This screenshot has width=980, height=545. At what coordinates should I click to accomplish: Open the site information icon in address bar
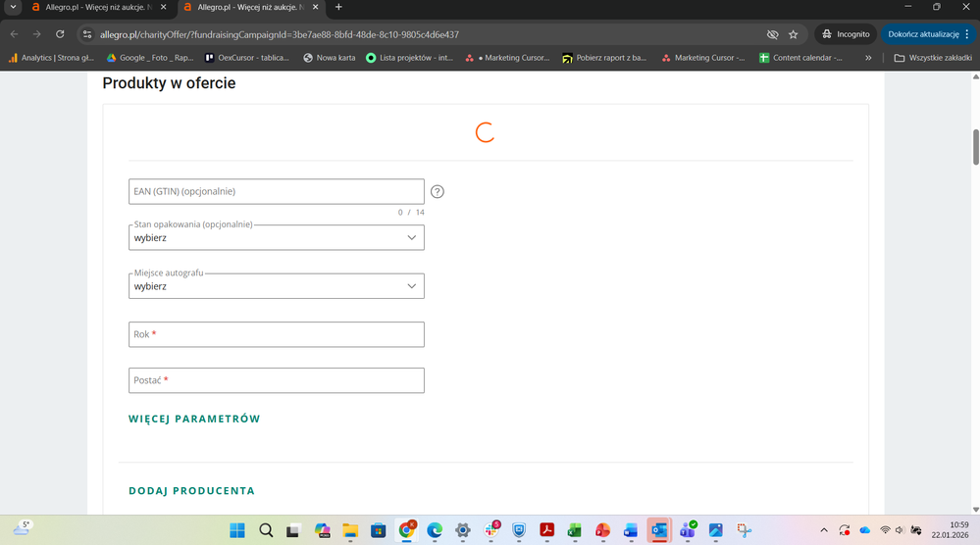[x=87, y=34]
